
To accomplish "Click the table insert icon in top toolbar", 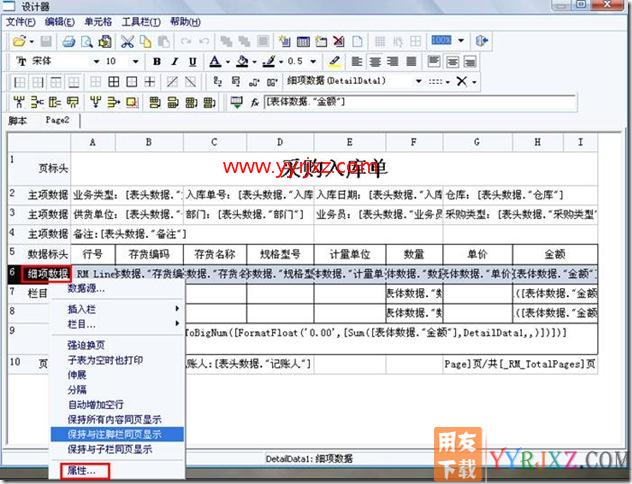I will pos(303,41).
